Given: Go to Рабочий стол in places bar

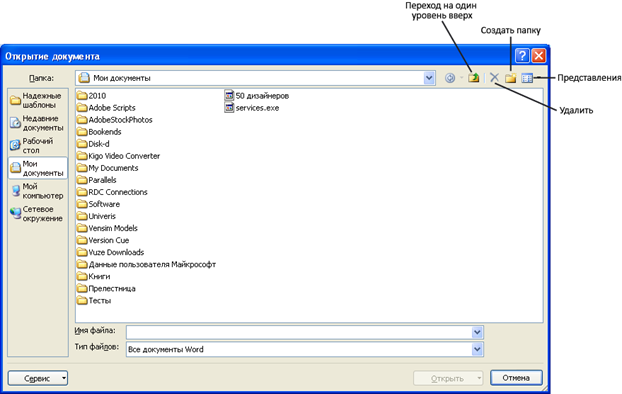Looking at the screenshot, I should tap(37, 146).
